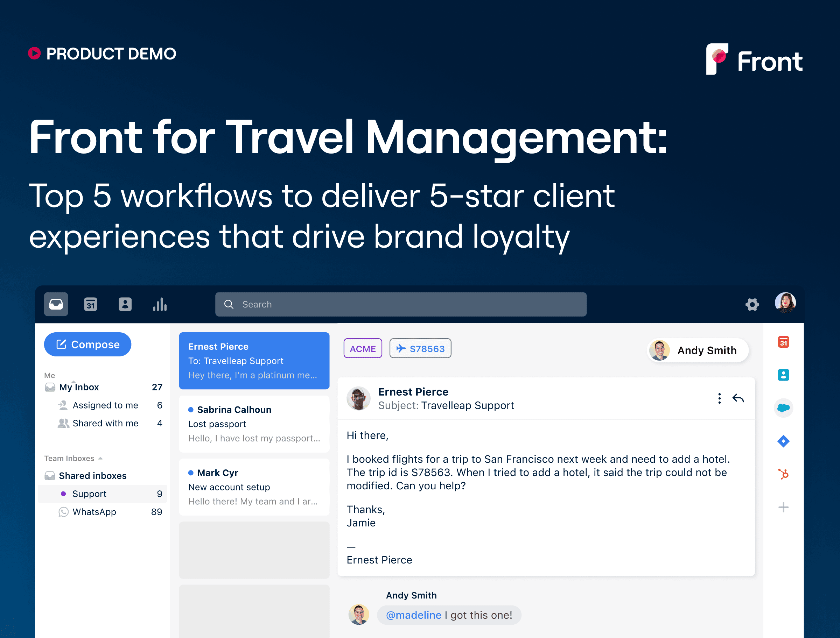The image size is (840, 638).
Task: Open settings gear icon
Action: pos(752,305)
